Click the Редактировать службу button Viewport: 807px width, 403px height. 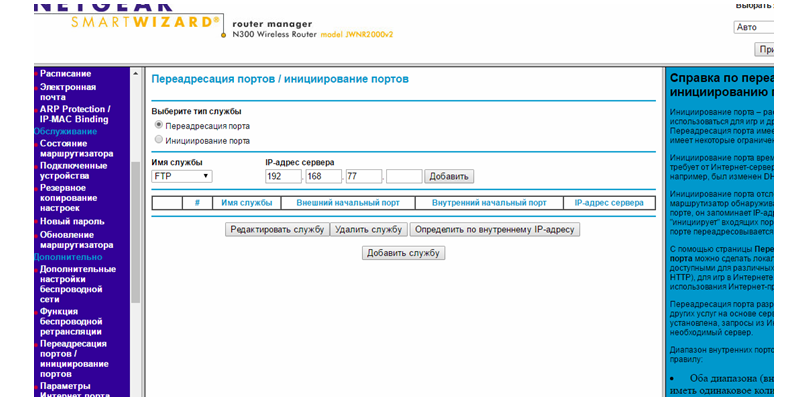[277, 230]
